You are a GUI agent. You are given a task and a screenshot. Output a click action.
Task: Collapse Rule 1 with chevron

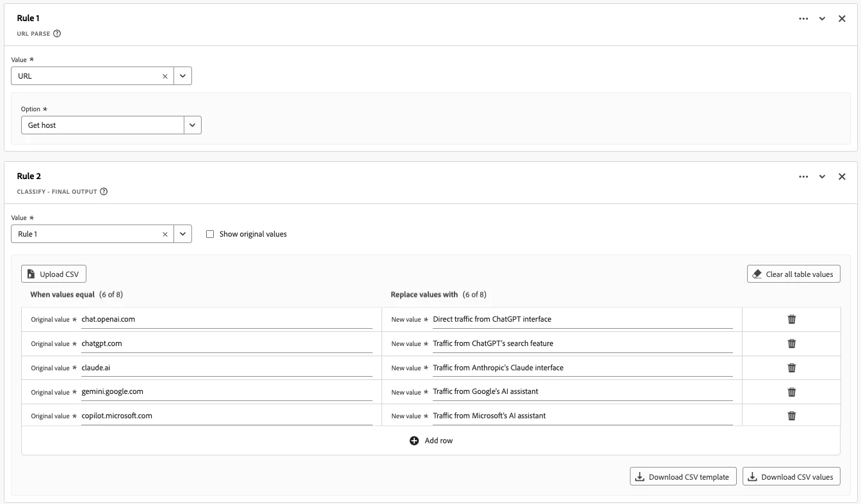point(823,19)
